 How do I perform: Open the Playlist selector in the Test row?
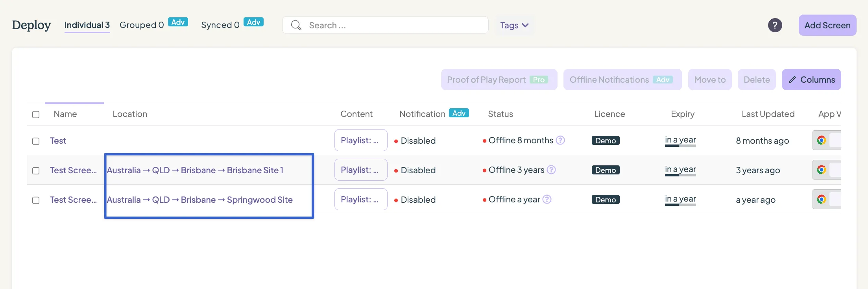click(361, 140)
